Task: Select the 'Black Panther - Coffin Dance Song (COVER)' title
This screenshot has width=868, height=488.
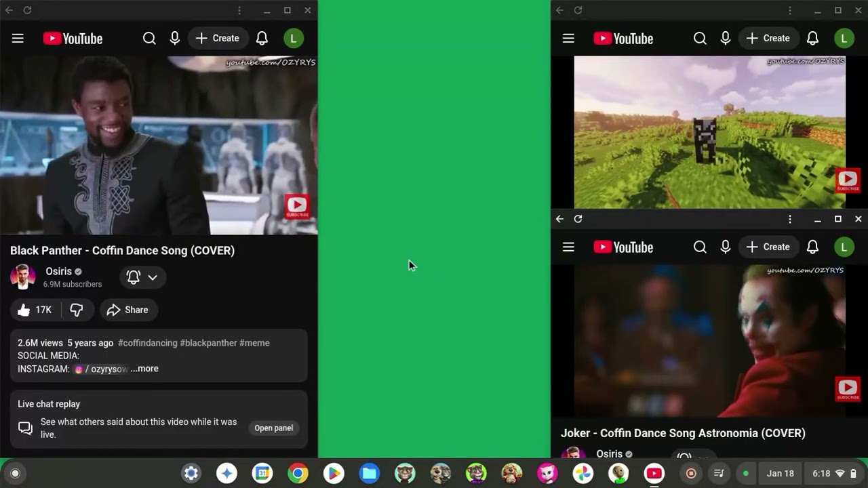Action: coord(122,251)
